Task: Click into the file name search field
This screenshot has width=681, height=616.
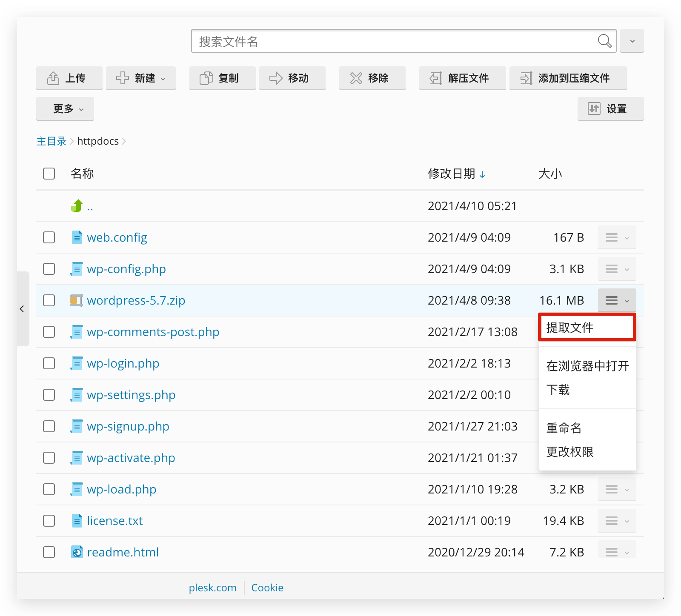Action: (x=392, y=41)
